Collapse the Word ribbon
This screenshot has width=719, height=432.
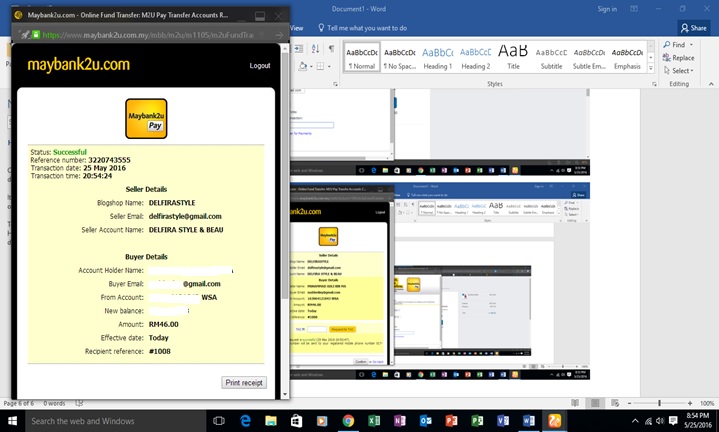711,84
